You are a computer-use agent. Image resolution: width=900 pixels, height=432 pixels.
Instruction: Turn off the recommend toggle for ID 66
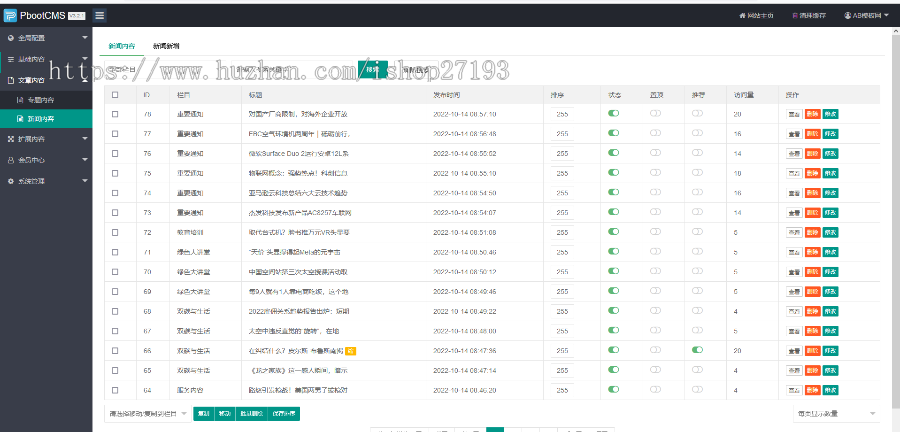[697, 349]
